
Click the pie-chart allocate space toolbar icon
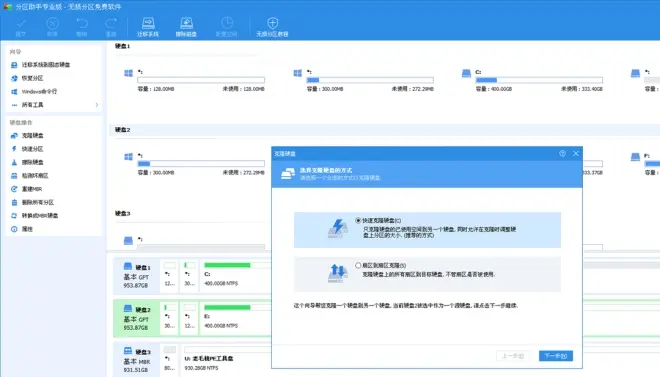tap(227, 23)
